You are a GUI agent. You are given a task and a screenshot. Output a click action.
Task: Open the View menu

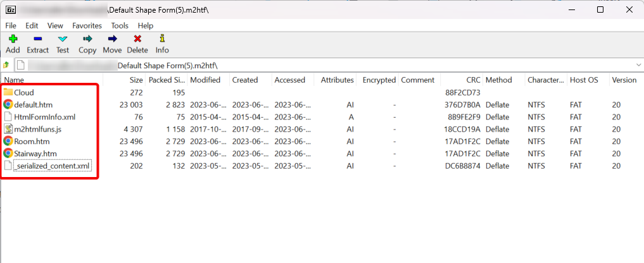55,25
